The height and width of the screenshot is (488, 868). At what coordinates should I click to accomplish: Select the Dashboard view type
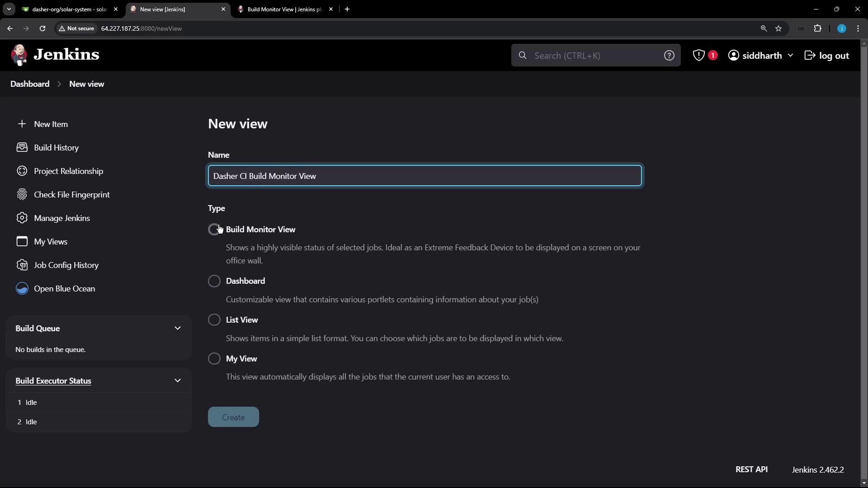click(214, 281)
